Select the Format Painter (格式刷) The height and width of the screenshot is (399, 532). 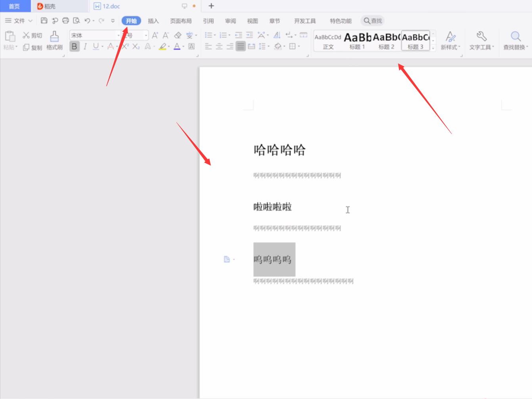point(54,41)
